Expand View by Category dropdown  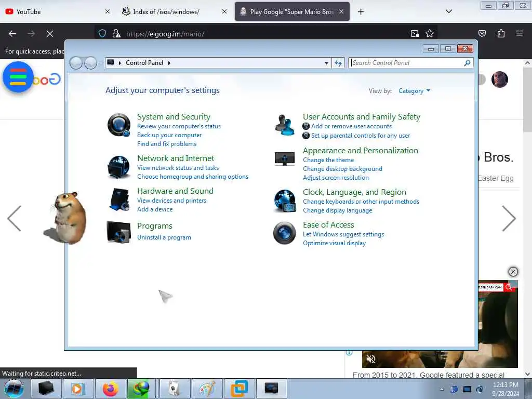click(x=414, y=91)
